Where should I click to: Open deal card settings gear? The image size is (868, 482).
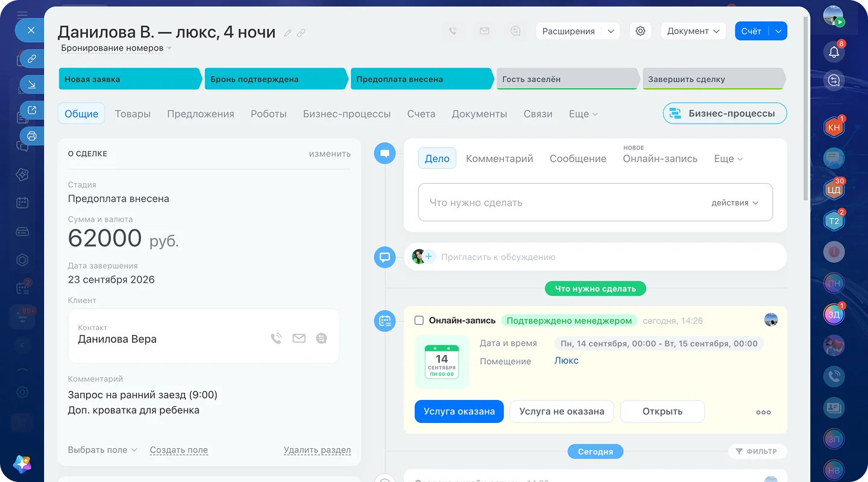(640, 31)
